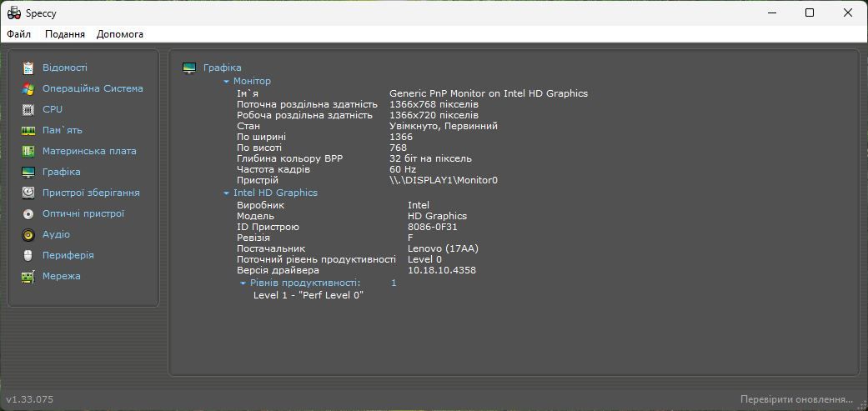Image resolution: width=868 pixels, height=411 pixels.
Task: Click the Пам`ять RAM stick icon
Action: coord(28,131)
